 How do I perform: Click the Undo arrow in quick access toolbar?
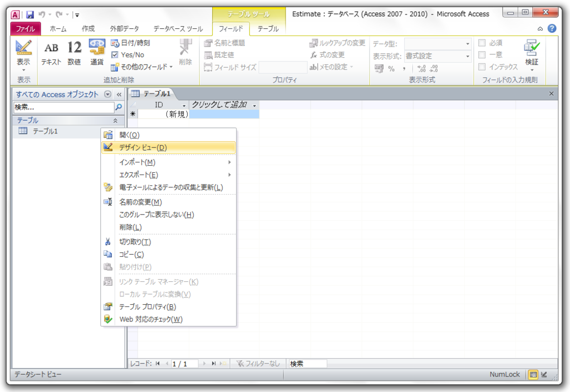pos(42,14)
